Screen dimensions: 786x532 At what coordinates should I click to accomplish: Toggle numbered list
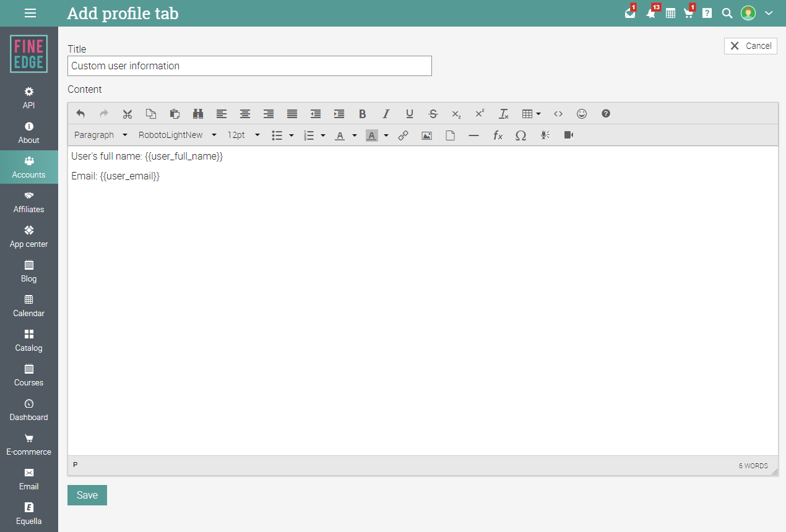[309, 135]
